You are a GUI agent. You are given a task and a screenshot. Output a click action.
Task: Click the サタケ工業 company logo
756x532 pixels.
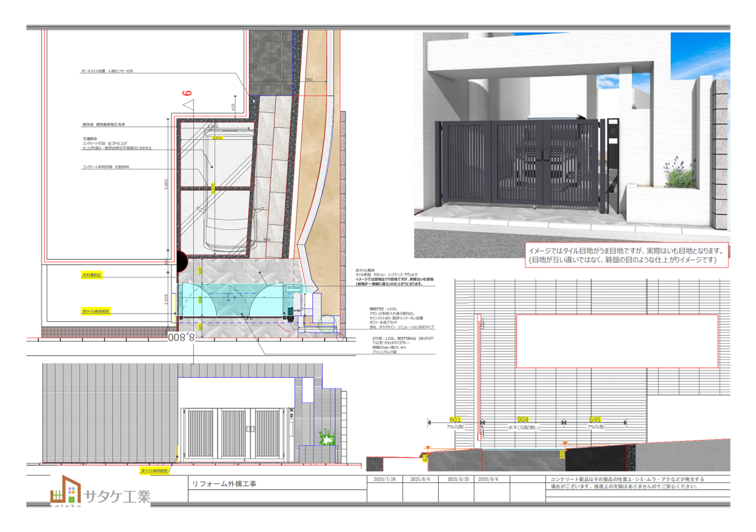tap(100, 491)
